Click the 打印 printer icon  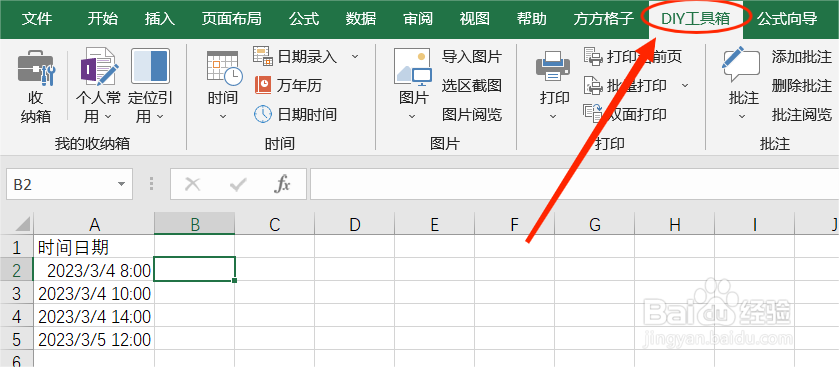(x=553, y=67)
